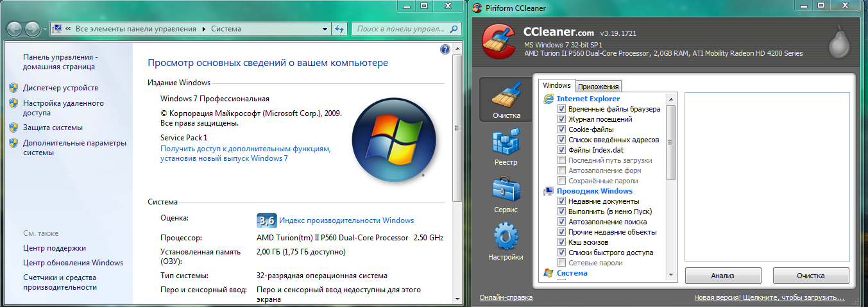Click the 3,6 performance index score badge
868x307 pixels.
(x=266, y=220)
